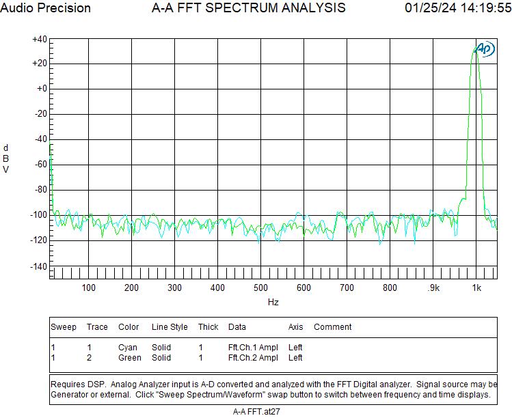512x420 pixels.
Task: Select the Cyan color cell in legend
Action: pyautogui.click(x=128, y=348)
